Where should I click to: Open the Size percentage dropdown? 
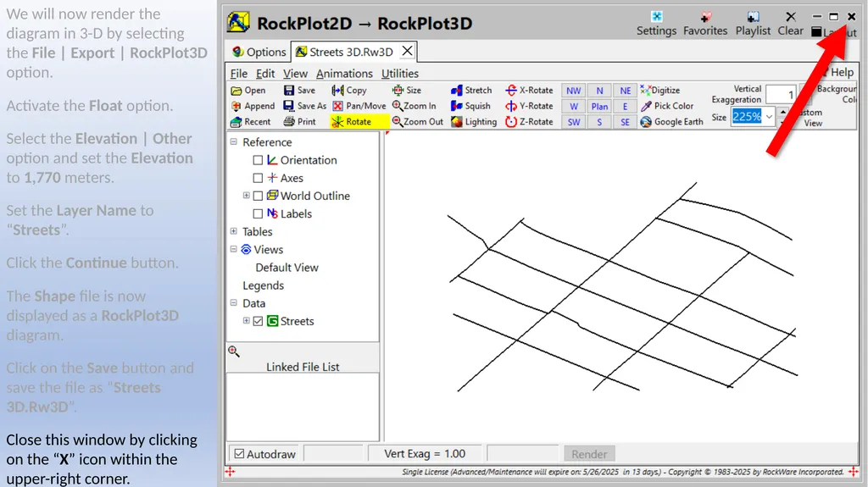point(769,117)
